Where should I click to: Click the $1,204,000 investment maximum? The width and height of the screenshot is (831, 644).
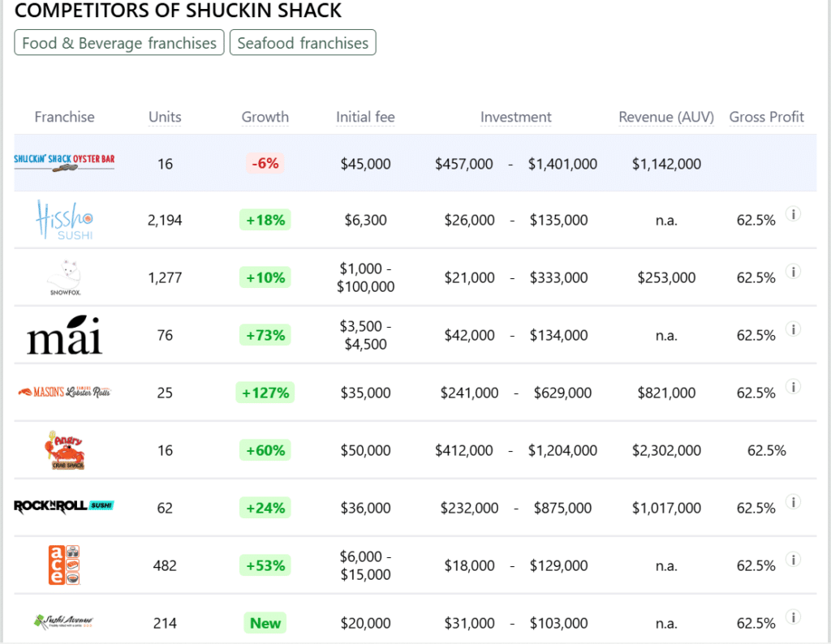tap(562, 450)
